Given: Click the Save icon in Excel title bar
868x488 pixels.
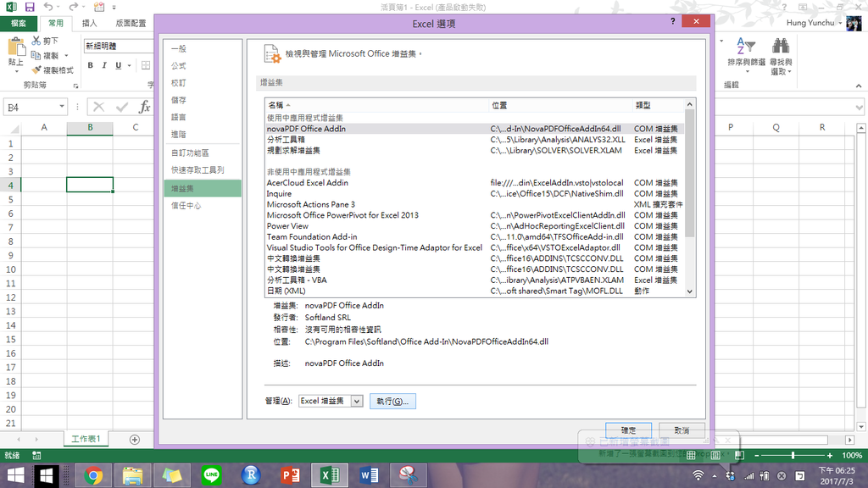Looking at the screenshot, I should [x=30, y=7].
